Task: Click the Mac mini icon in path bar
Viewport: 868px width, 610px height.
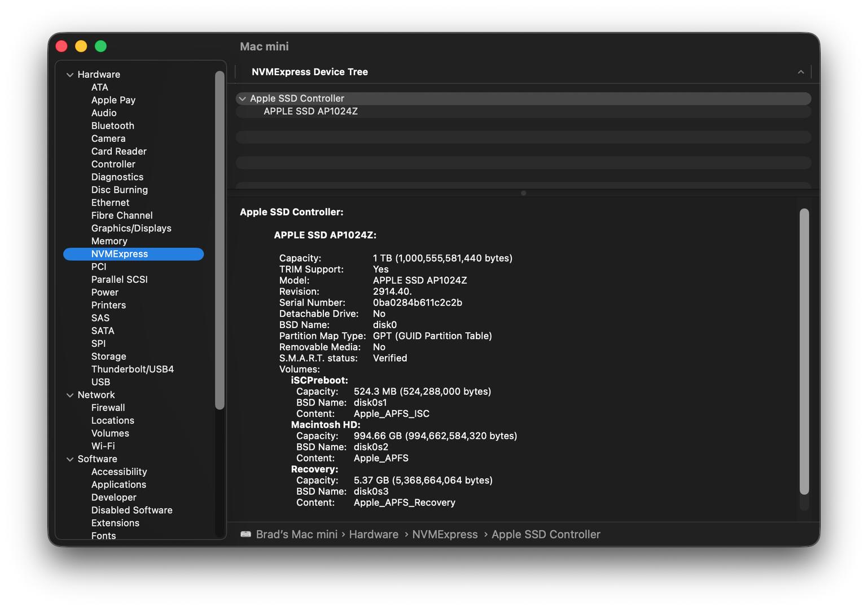Action: click(246, 534)
